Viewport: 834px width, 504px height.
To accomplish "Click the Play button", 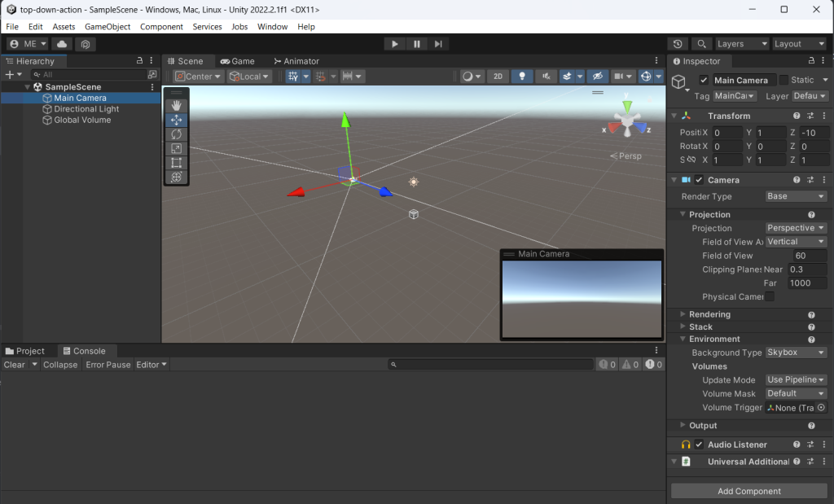I will coord(395,44).
